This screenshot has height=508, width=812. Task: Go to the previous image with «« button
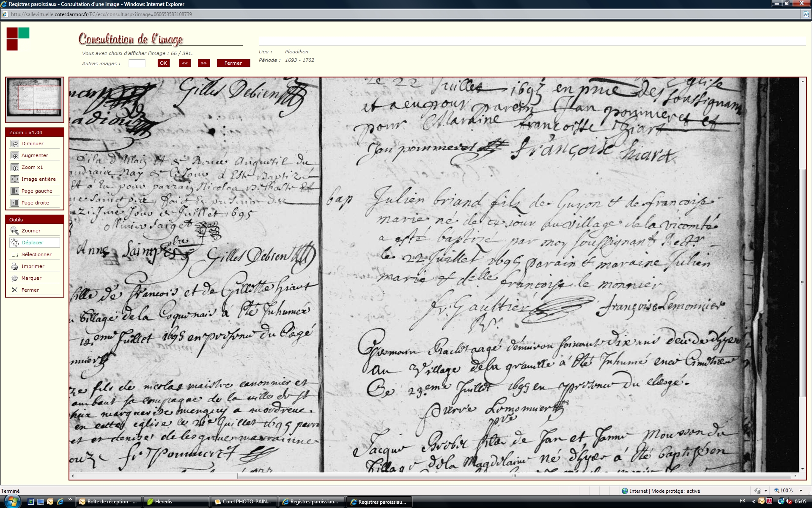pos(185,63)
